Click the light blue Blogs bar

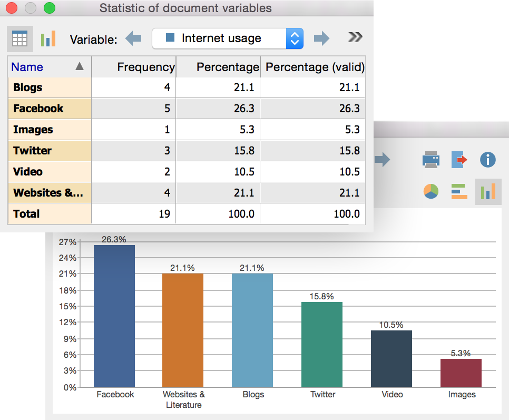[x=252, y=330]
